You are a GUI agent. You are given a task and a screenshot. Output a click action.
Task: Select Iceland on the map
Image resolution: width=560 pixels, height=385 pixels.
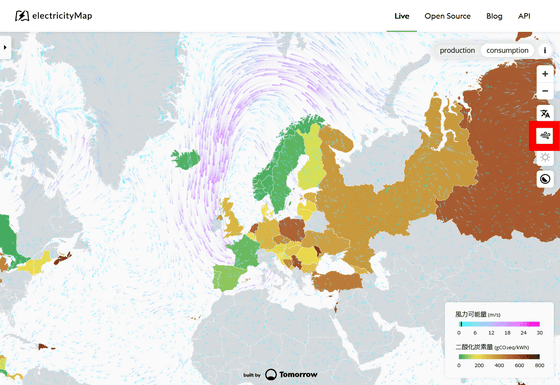[x=186, y=159]
